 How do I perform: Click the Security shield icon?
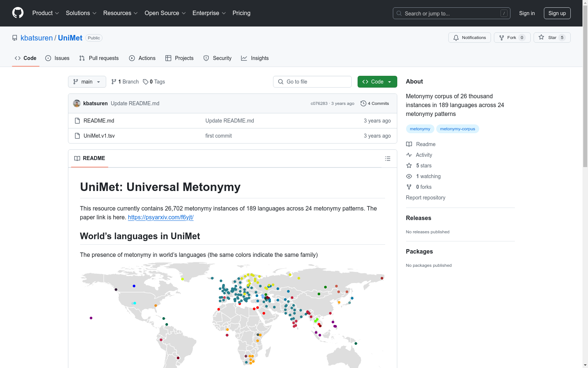point(206,58)
